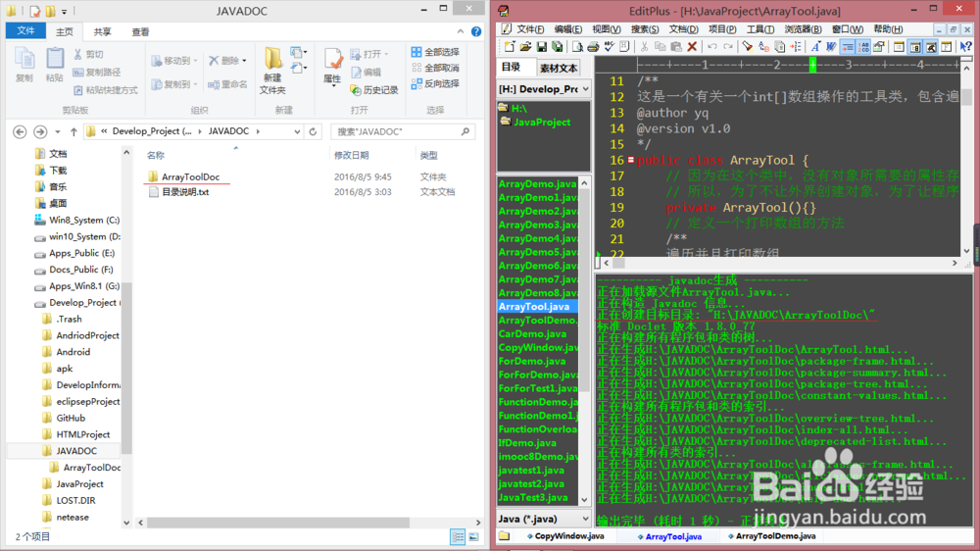This screenshot has width=980, height=551.
Task: Open the browser window icon in EditPlus
Action: [x=899, y=47]
